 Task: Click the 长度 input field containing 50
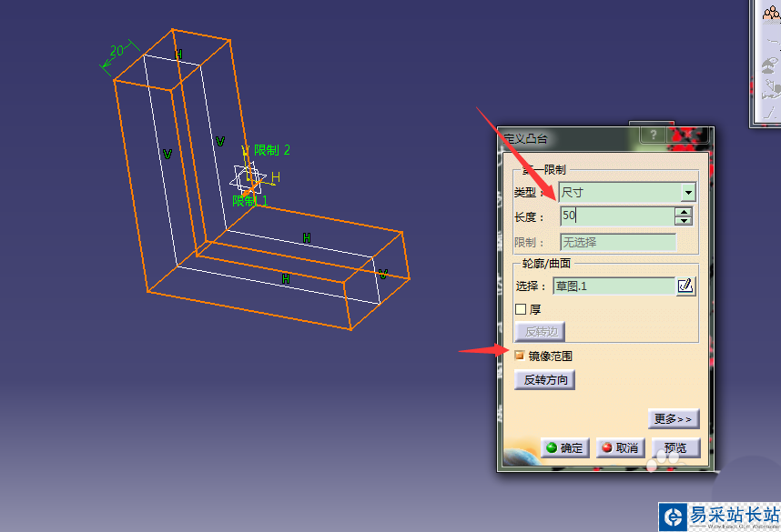[x=618, y=216]
